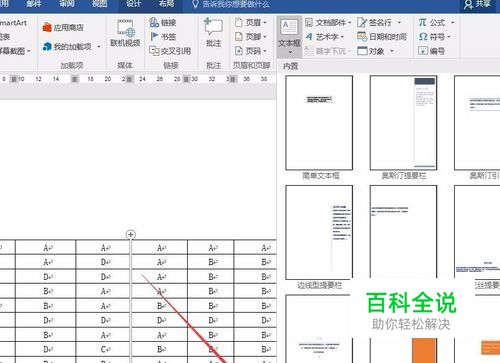Insert 日期和时间 date and time
500x363 pixels.
point(382,37)
